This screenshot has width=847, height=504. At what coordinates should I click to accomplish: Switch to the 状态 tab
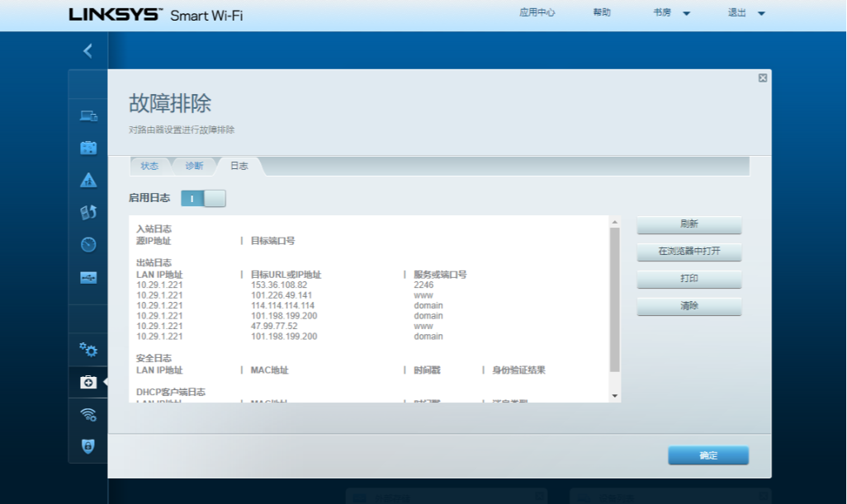[x=149, y=166]
